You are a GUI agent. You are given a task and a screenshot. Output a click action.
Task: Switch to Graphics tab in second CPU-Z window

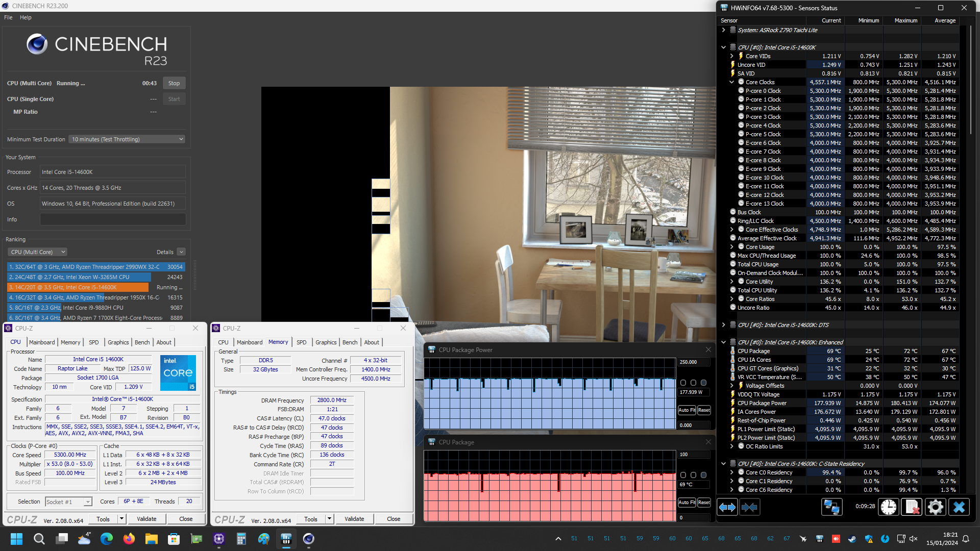coord(326,342)
